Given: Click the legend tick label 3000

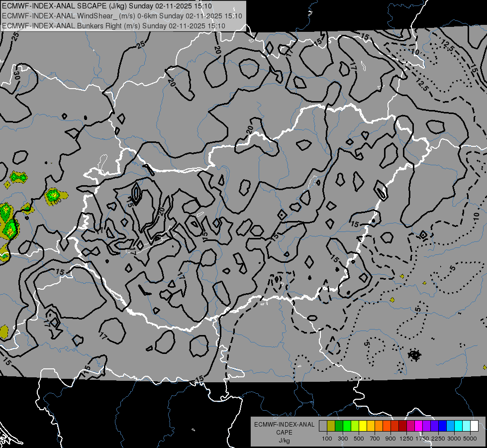Looking at the screenshot, I should [x=454, y=439].
